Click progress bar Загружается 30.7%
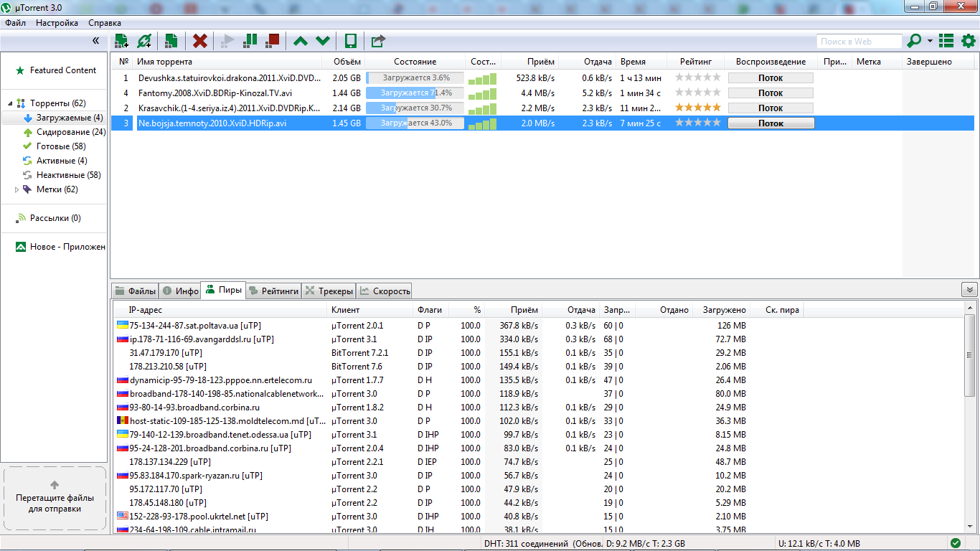The width and height of the screenshot is (980, 551). (x=415, y=108)
